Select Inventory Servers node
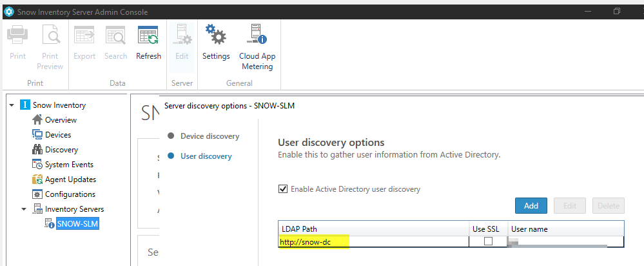644x266 pixels. click(74, 209)
